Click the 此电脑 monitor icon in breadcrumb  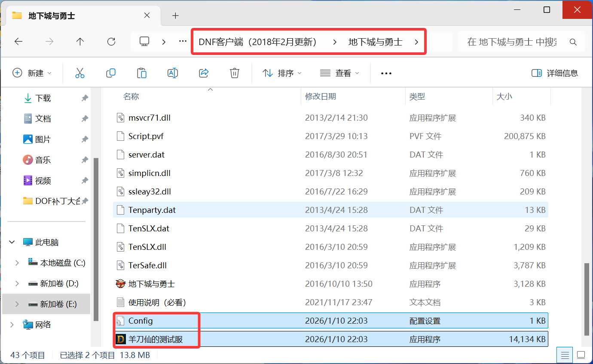[144, 41]
